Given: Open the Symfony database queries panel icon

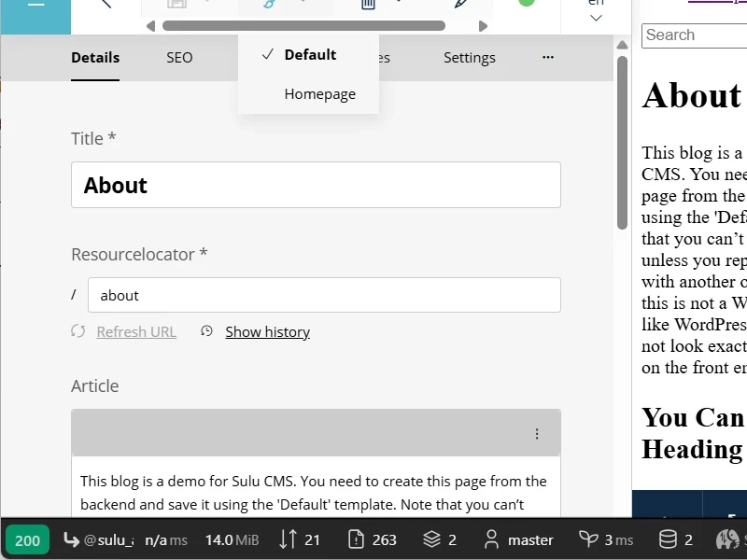Looking at the screenshot, I should click(x=669, y=539).
